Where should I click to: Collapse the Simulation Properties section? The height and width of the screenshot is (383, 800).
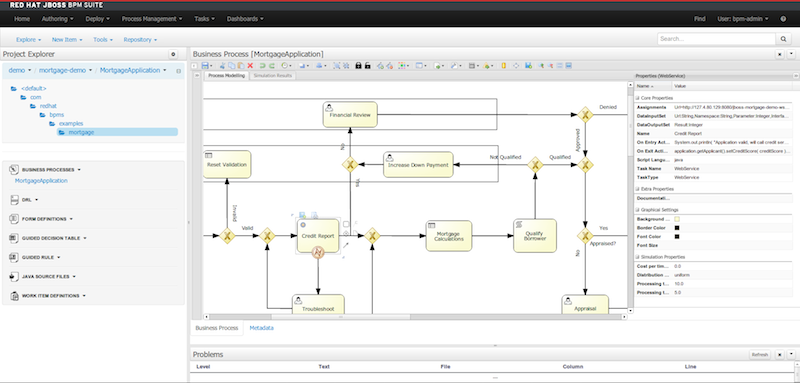(x=637, y=257)
